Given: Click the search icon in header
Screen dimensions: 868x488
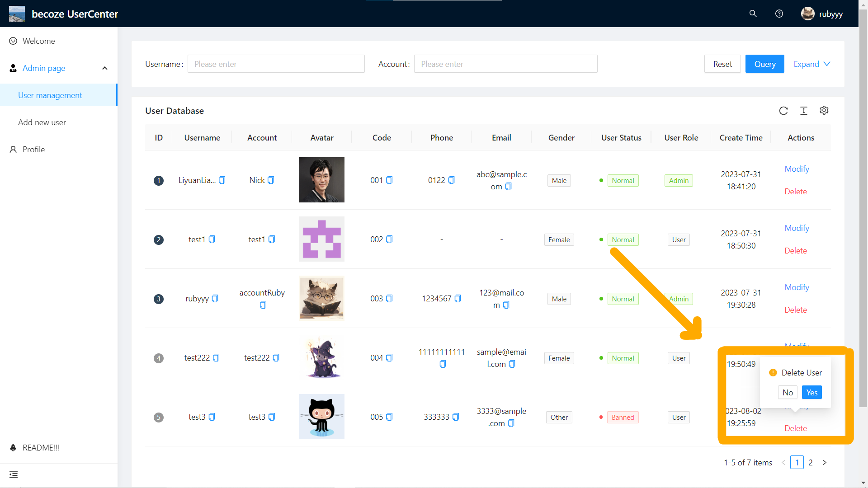Looking at the screenshot, I should tap(753, 14).
